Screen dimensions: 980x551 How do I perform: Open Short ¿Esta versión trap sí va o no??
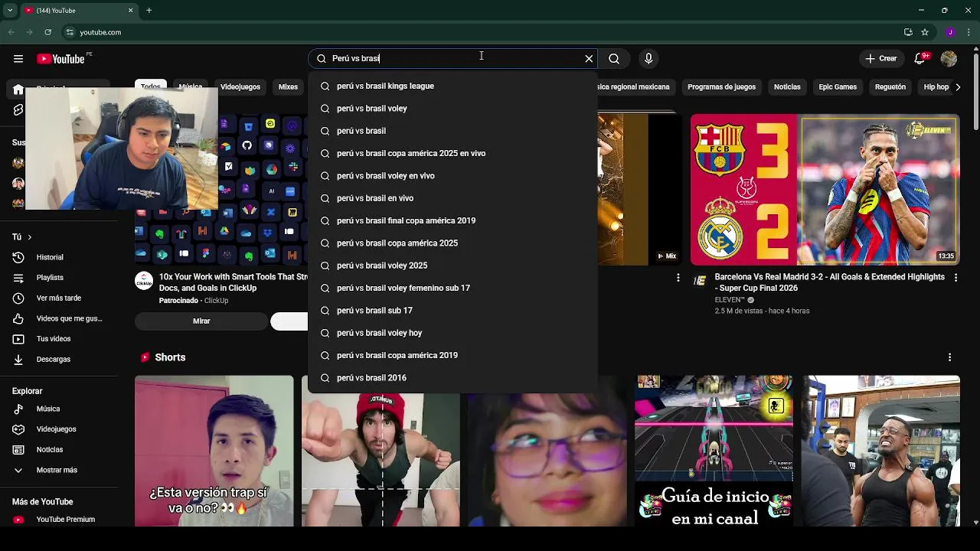[214, 451]
